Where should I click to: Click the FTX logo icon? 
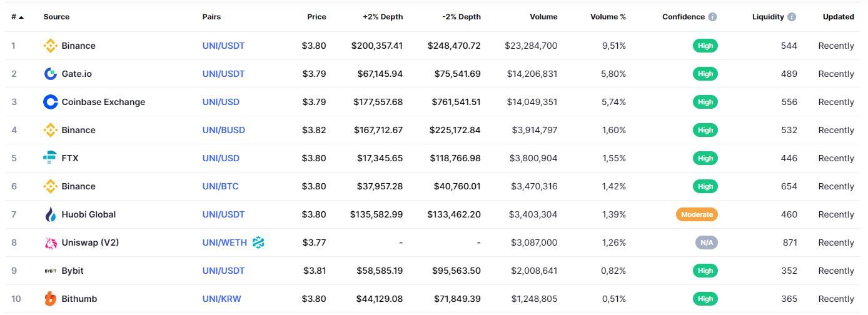(x=51, y=158)
